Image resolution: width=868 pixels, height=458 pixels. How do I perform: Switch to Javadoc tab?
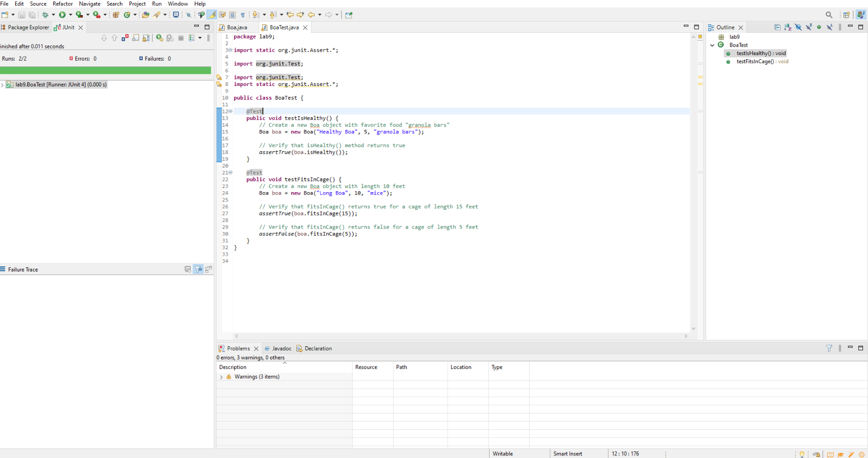tap(278, 348)
